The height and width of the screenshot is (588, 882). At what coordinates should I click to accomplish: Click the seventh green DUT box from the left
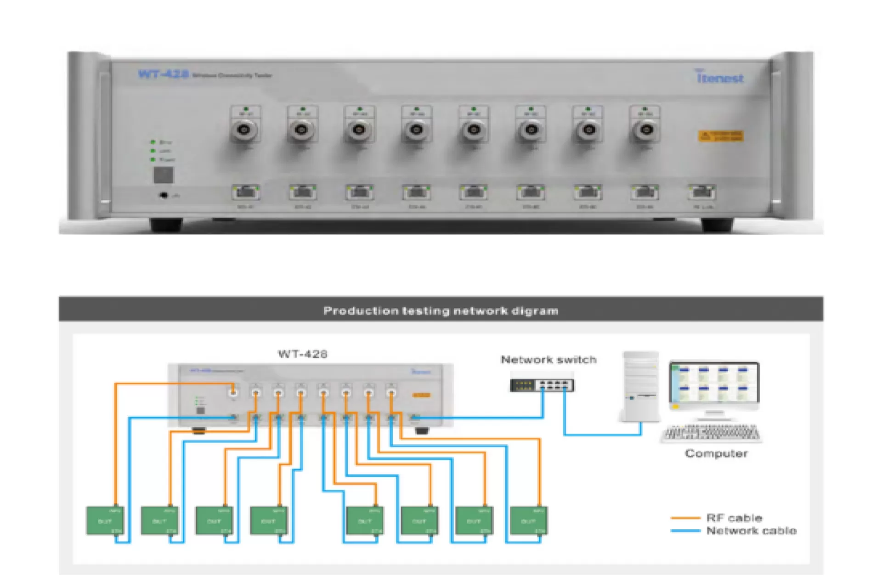(474, 520)
